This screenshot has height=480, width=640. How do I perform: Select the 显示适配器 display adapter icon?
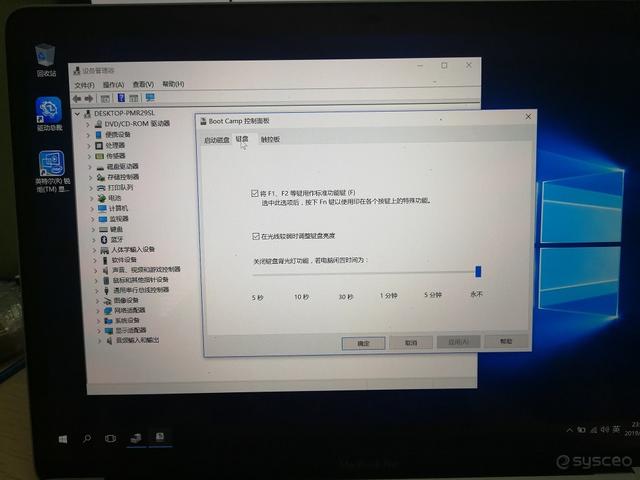pos(109,330)
